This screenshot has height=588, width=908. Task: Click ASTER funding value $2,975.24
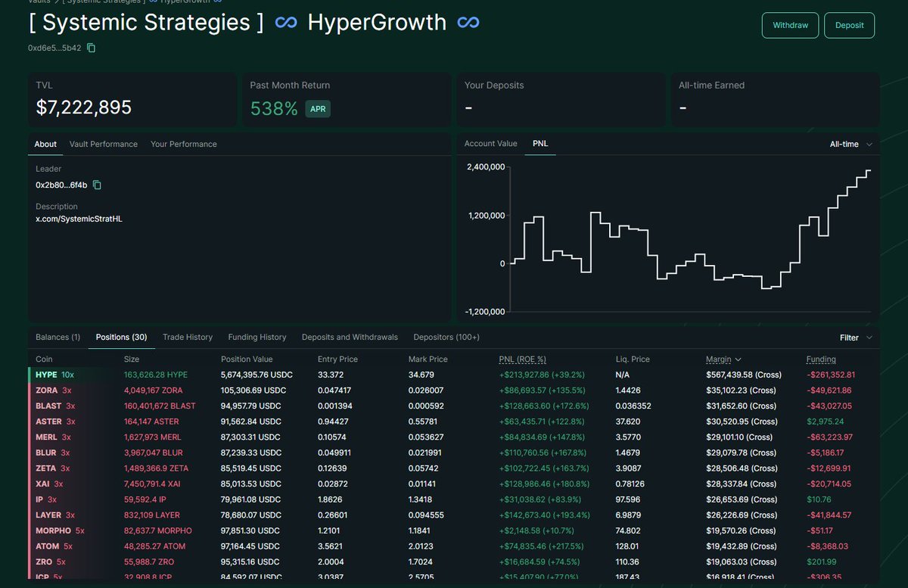(x=825, y=422)
